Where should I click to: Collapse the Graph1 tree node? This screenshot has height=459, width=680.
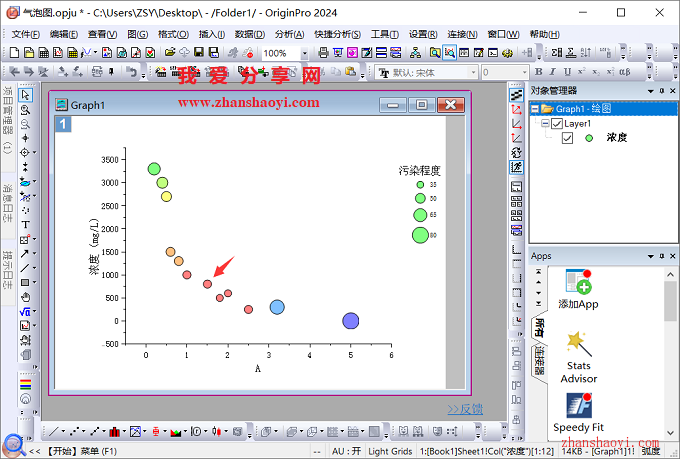coord(535,109)
